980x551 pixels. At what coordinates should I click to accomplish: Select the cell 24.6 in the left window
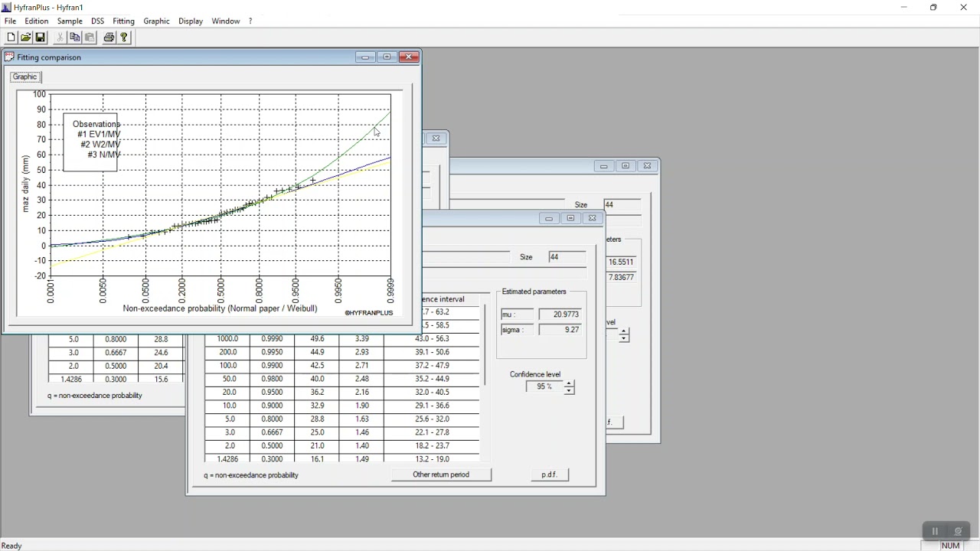pyautogui.click(x=161, y=353)
